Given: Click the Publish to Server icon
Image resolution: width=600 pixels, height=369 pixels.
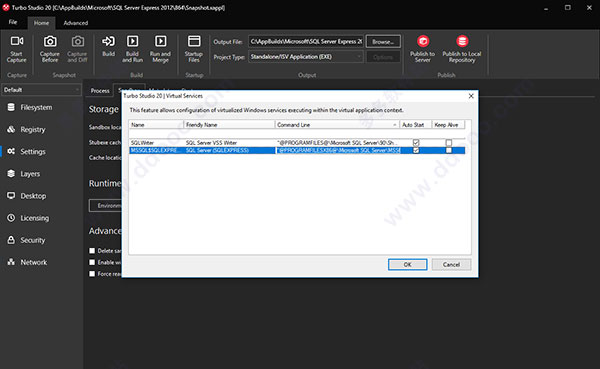Looking at the screenshot, I should pyautogui.click(x=423, y=41).
